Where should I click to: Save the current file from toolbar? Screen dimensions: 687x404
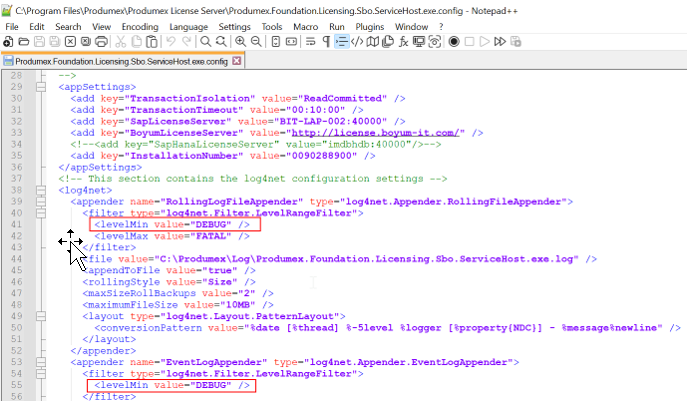[x=39, y=42]
